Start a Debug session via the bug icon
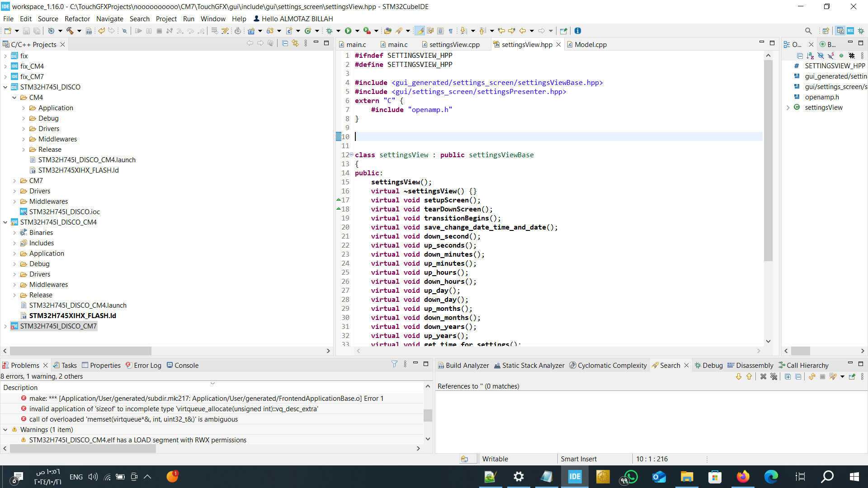The width and height of the screenshot is (868, 488). pyautogui.click(x=329, y=31)
